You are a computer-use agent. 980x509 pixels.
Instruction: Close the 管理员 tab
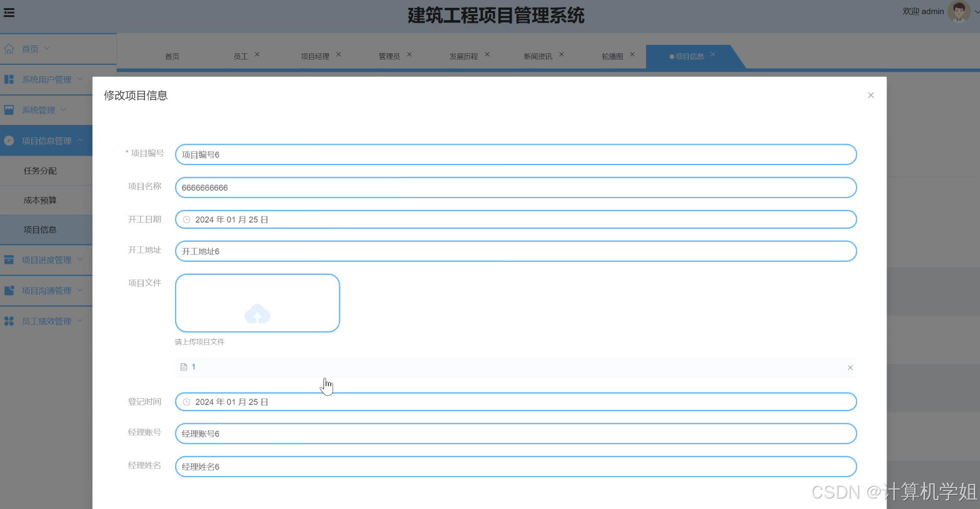409,54
